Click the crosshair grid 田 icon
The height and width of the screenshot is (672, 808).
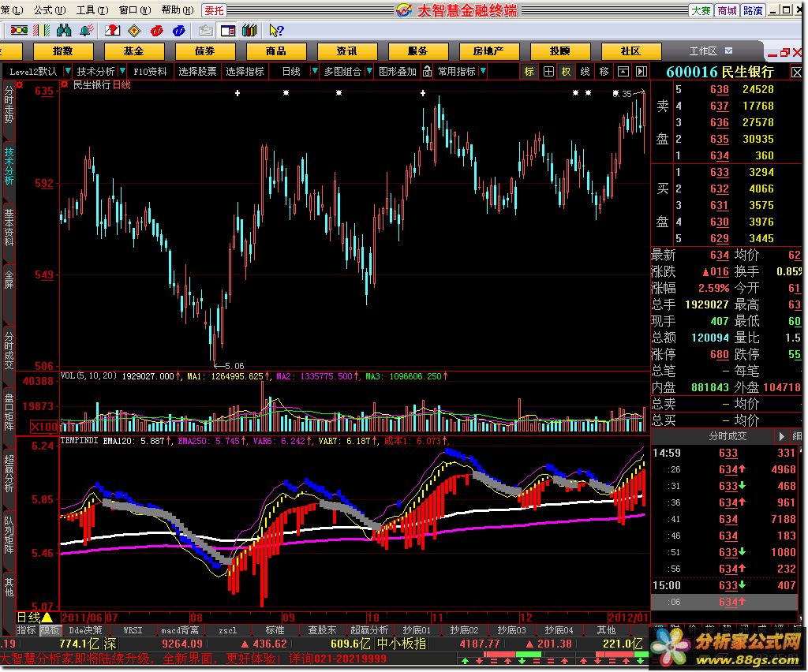(x=549, y=72)
